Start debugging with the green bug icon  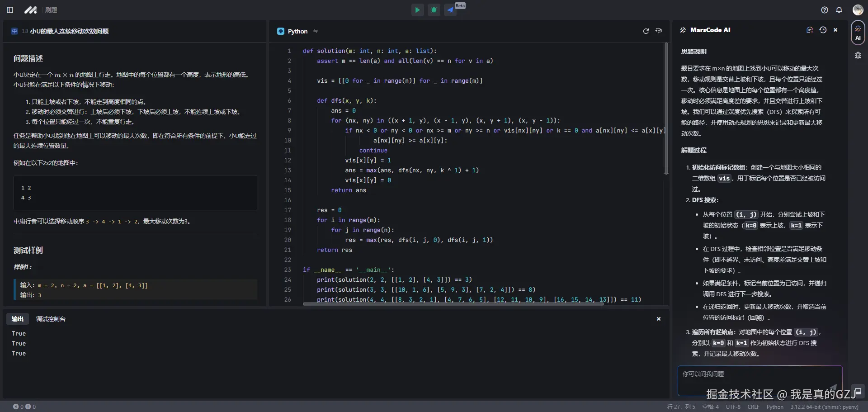(x=434, y=10)
